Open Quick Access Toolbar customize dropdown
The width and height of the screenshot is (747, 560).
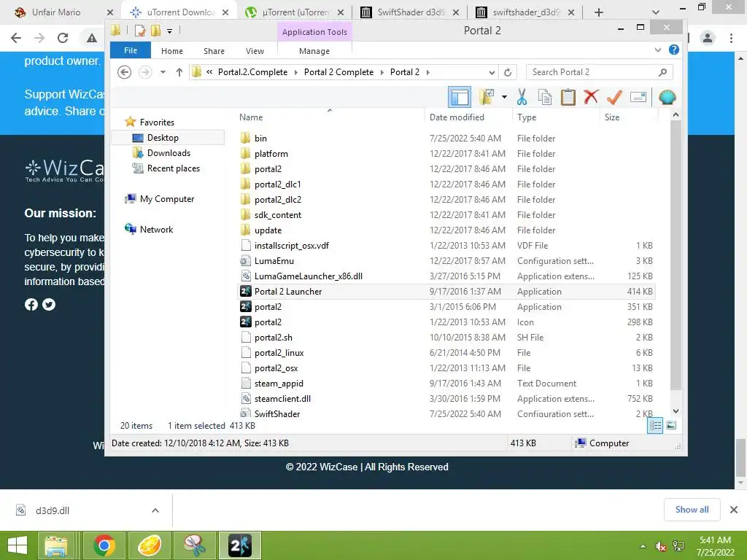click(x=169, y=31)
